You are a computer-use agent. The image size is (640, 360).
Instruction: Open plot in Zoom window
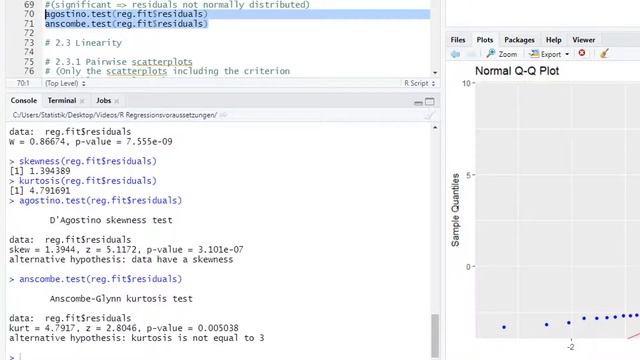502,54
